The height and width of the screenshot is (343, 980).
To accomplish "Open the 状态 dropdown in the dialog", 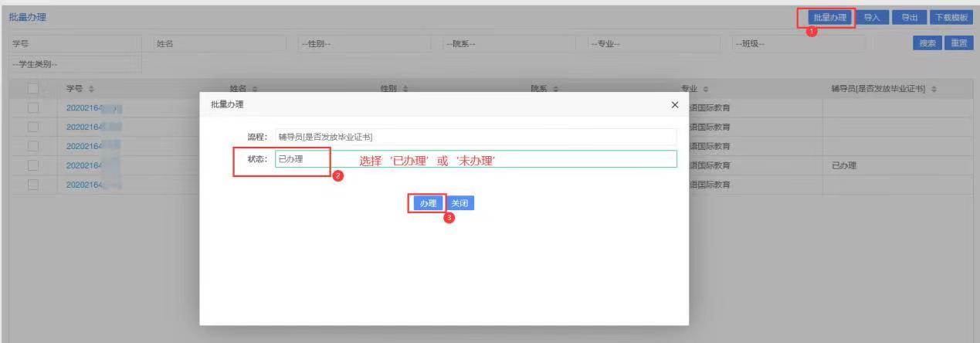I will tap(475, 159).
